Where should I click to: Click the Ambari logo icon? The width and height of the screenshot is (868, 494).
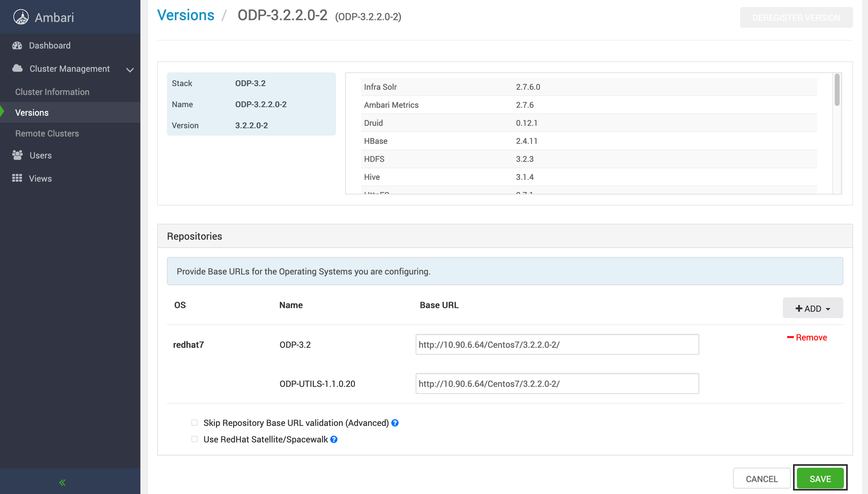pos(21,17)
